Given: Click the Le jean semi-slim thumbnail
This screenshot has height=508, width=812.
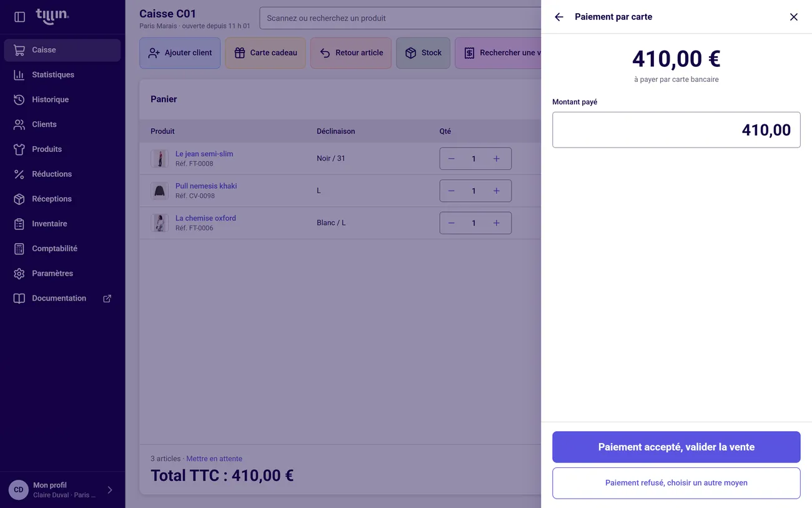Looking at the screenshot, I should pyautogui.click(x=160, y=159).
